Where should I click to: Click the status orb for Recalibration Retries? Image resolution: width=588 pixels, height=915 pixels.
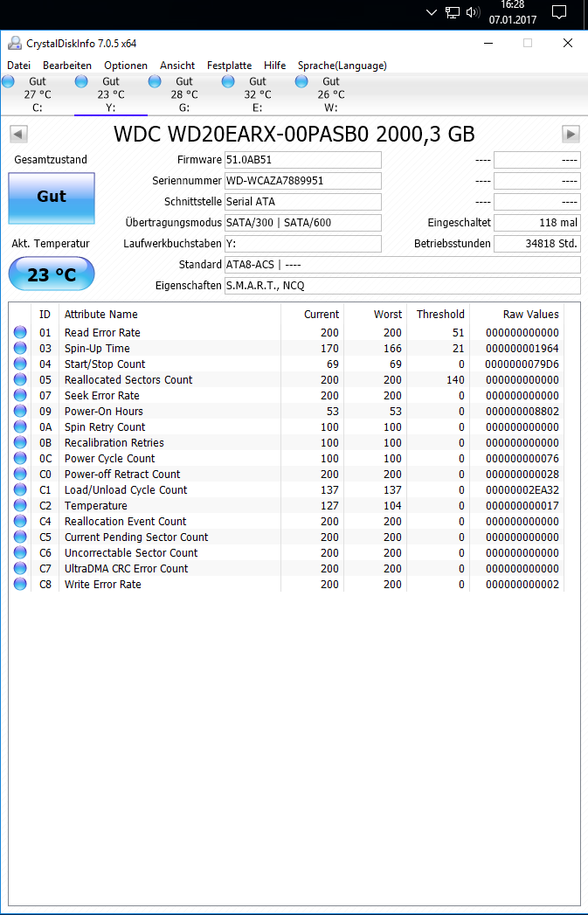pos(20,443)
